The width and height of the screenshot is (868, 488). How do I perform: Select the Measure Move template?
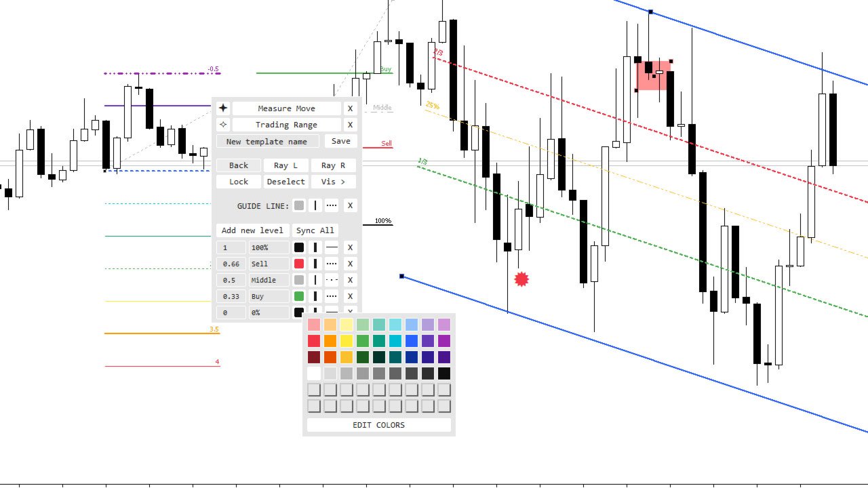click(286, 108)
